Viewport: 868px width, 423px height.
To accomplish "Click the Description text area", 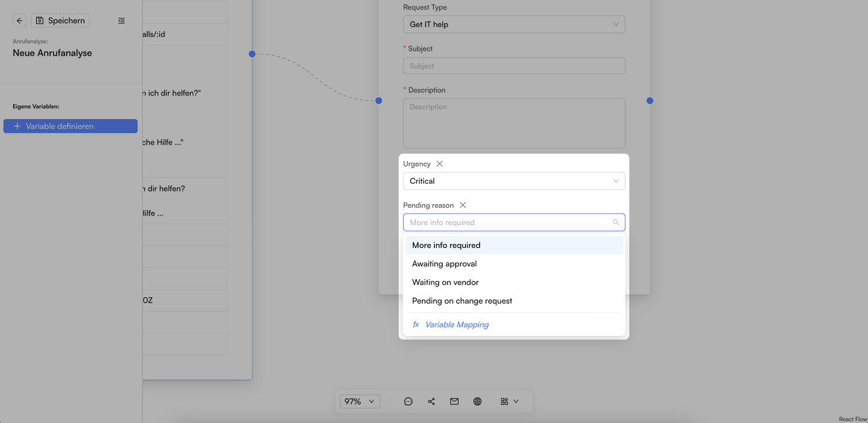I will (x=514, y=123).
